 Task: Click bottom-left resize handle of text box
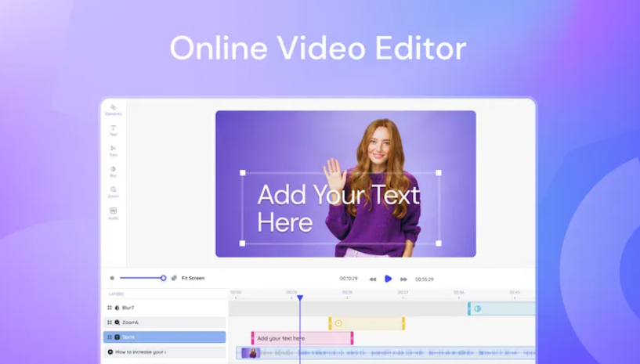pyautogui.click(x=243, y=243)
